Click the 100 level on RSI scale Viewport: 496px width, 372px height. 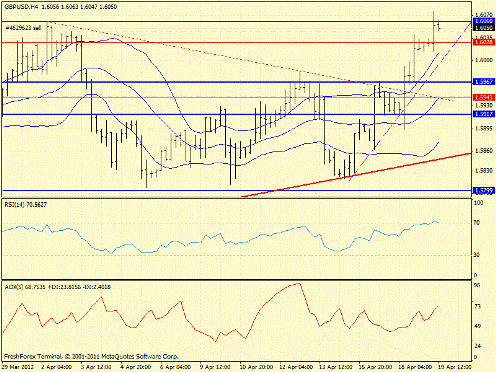(478, 203)
